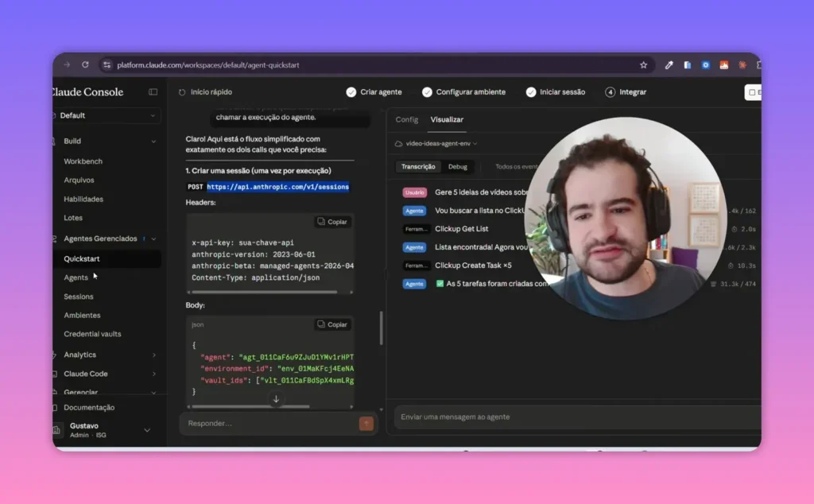
Task: Switch to the Config tab
Action: [x=406, y=119]
